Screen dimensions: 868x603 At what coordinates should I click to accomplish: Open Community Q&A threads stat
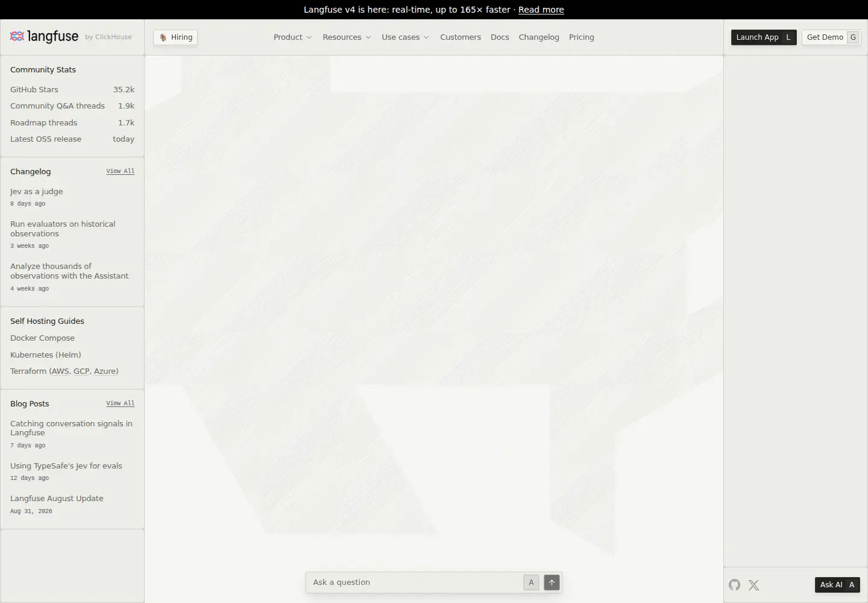[x=72, y=106]
